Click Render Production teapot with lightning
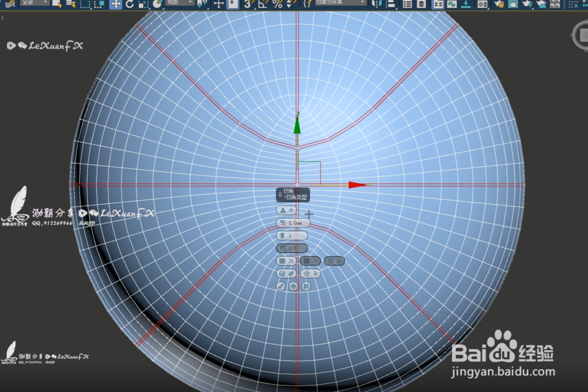 pos(527,4)
